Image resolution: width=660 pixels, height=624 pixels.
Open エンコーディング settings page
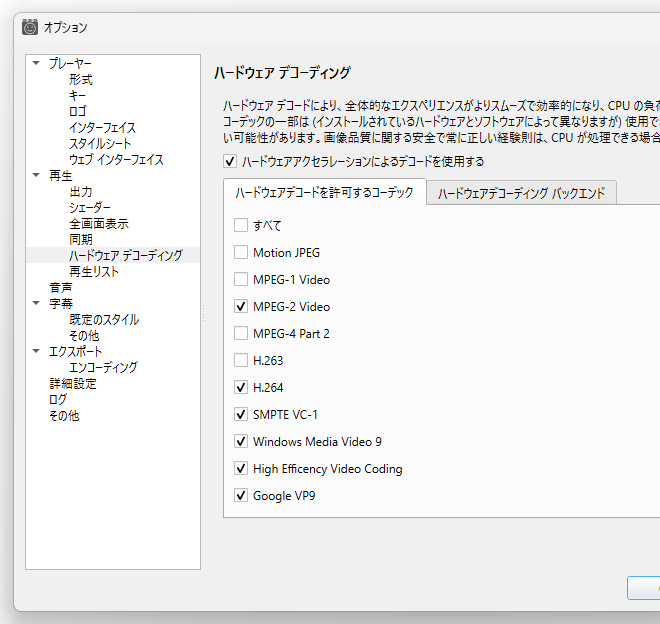click(103, 367)
